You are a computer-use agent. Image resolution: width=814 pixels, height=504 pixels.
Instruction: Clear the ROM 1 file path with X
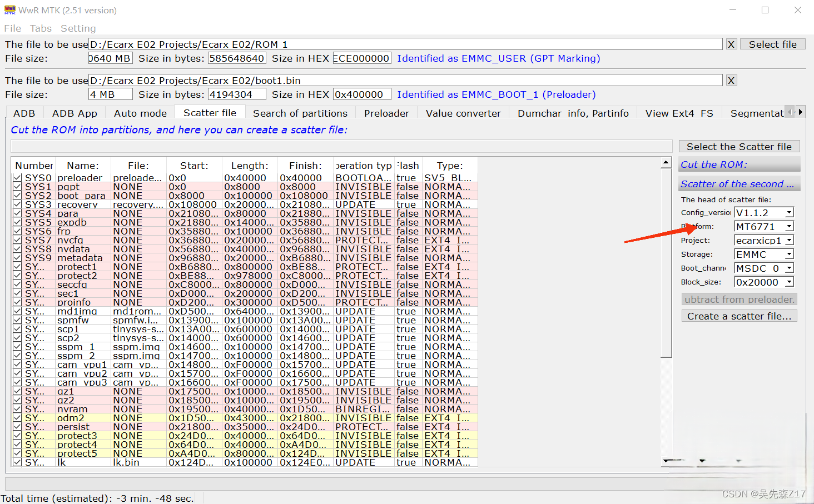coord(731,44)
